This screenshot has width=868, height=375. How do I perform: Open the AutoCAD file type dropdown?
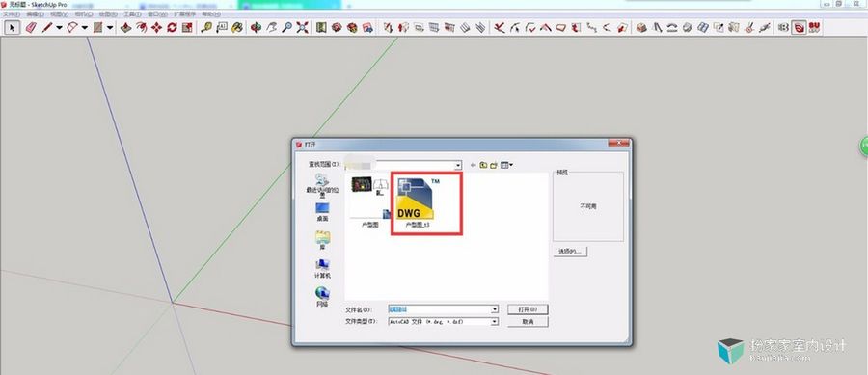click(x=495, y=321)
